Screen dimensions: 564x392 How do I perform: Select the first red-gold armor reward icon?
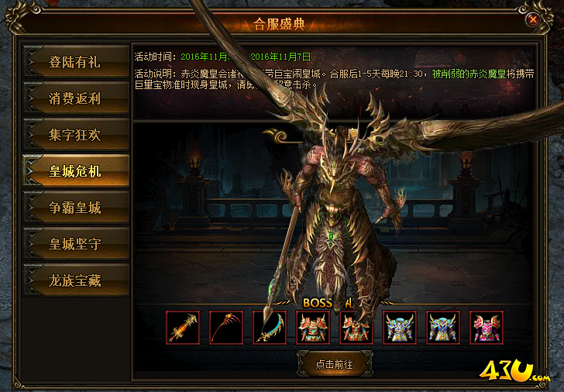[x=313, y=328]
